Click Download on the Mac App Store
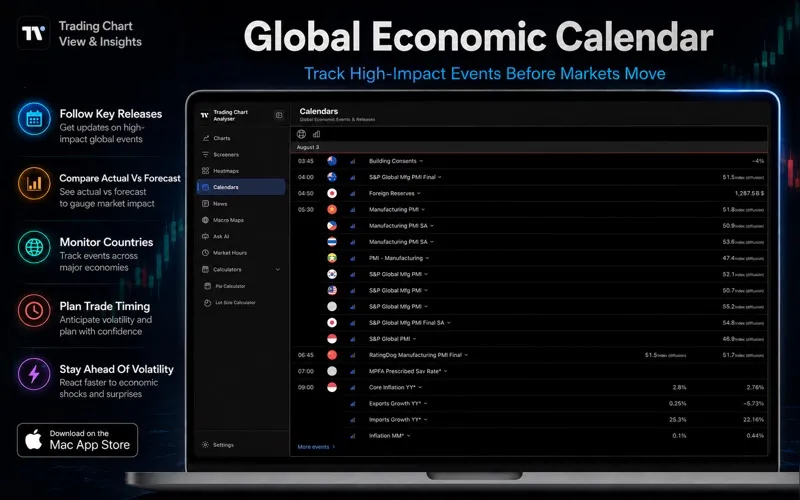The width and height of the screenshot is (800, 500). [x=78, y=440]
